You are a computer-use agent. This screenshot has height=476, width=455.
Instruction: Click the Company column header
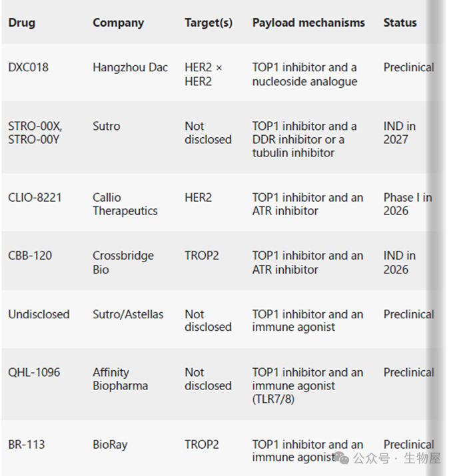click(118, 23)
